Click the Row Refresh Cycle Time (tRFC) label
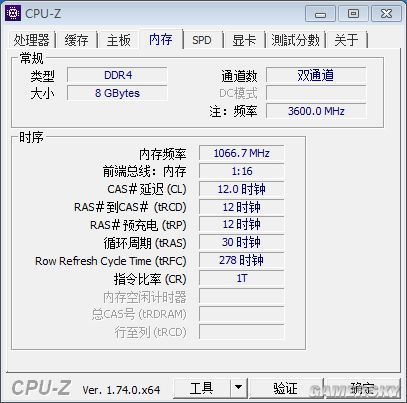Screen dimensions: 407x403 point(111,261)
